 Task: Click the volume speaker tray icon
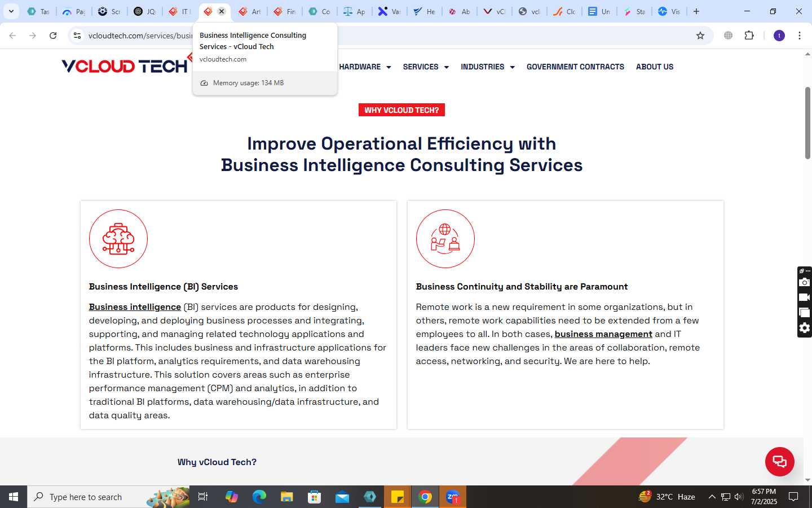(739, 497)
